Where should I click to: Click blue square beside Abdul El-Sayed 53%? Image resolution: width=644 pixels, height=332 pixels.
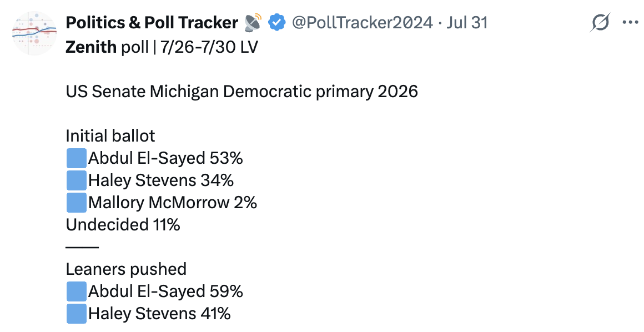(x=77, y=158)
